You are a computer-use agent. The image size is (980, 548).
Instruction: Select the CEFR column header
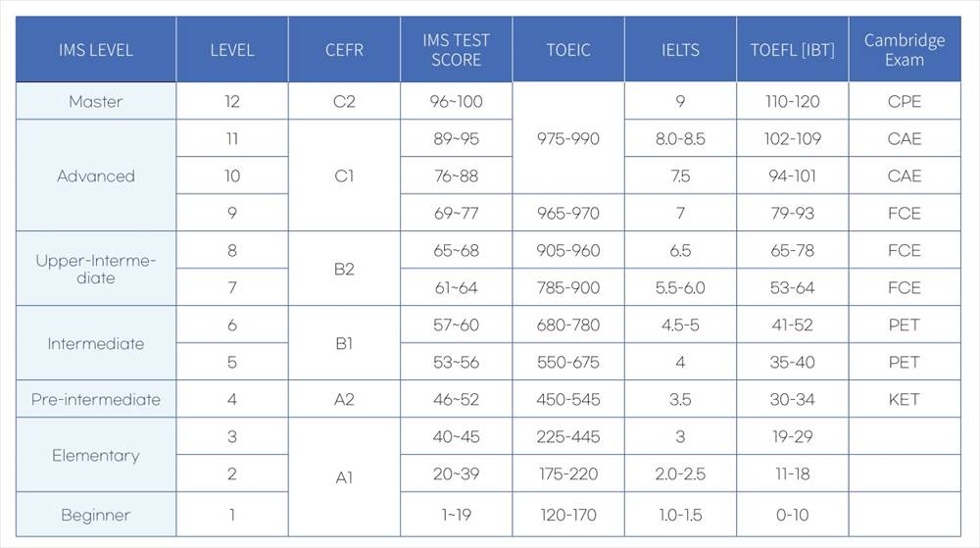(x=344, y=49)
